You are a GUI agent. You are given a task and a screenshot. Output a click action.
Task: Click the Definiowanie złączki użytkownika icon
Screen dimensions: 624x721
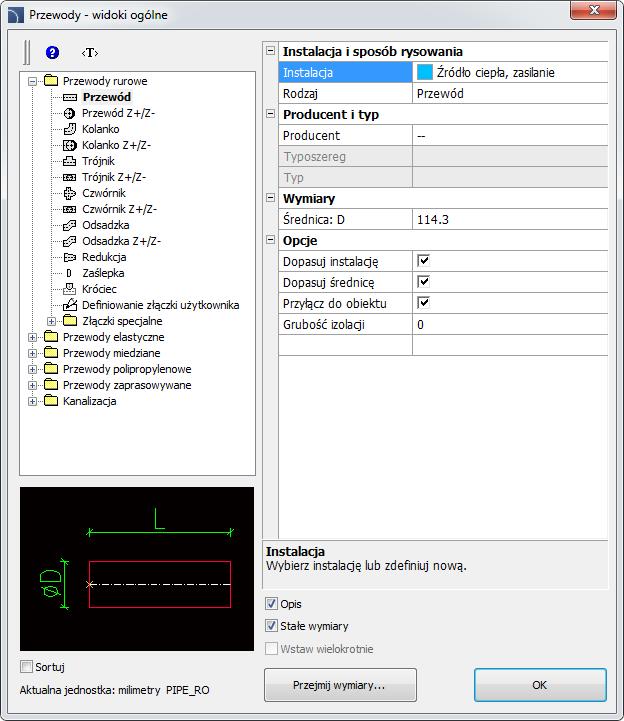pos(69,305)
